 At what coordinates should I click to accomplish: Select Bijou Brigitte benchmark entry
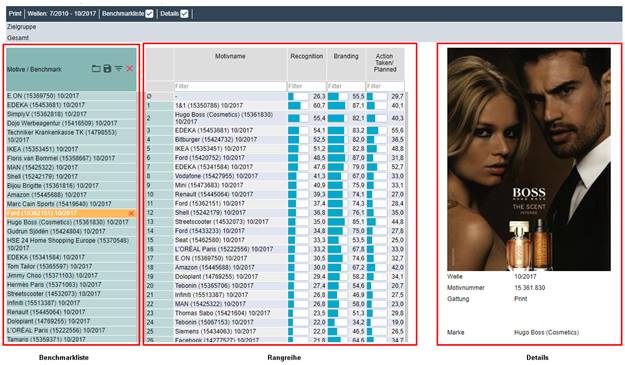(x=71, y=186)
